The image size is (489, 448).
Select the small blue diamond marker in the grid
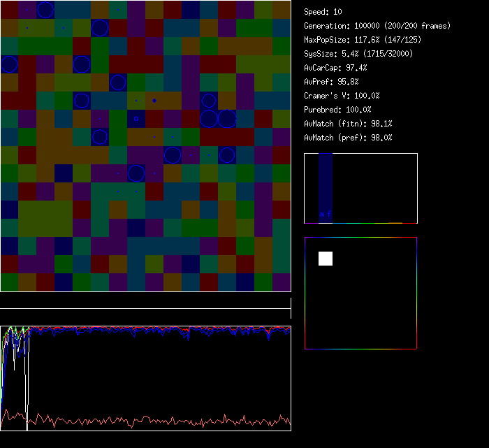click(x=154, y=101)
